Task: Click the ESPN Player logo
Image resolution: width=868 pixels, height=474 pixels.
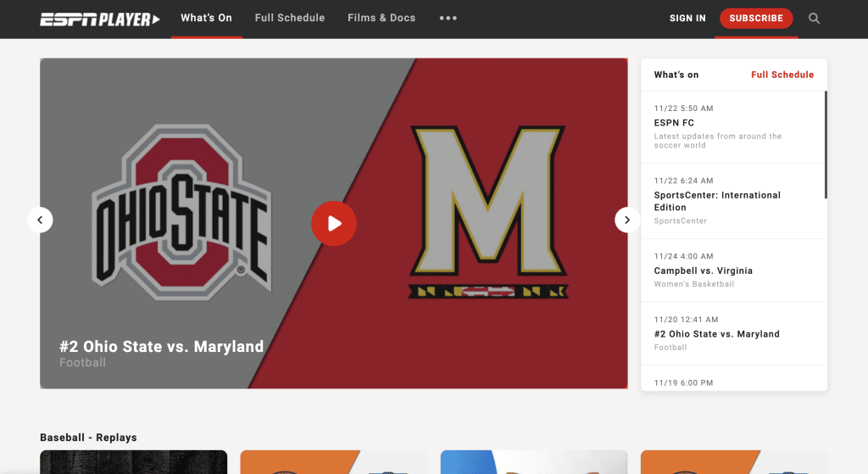Action: [x=100, y=20]
